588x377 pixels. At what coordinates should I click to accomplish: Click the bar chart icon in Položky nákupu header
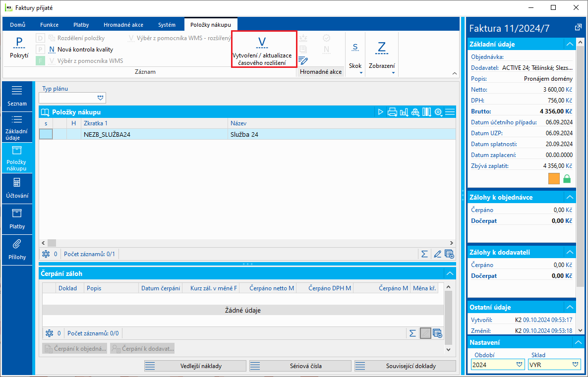point(404,112)
